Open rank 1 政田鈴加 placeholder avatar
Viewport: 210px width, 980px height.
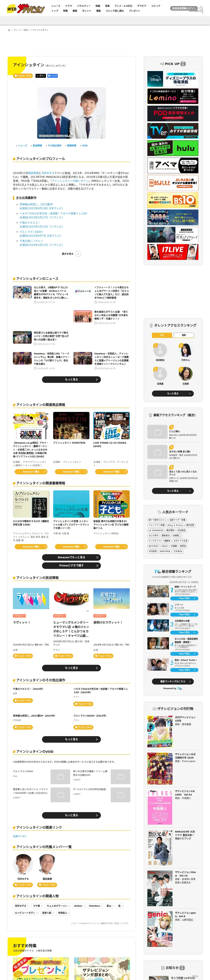click(x=160, y=350)
